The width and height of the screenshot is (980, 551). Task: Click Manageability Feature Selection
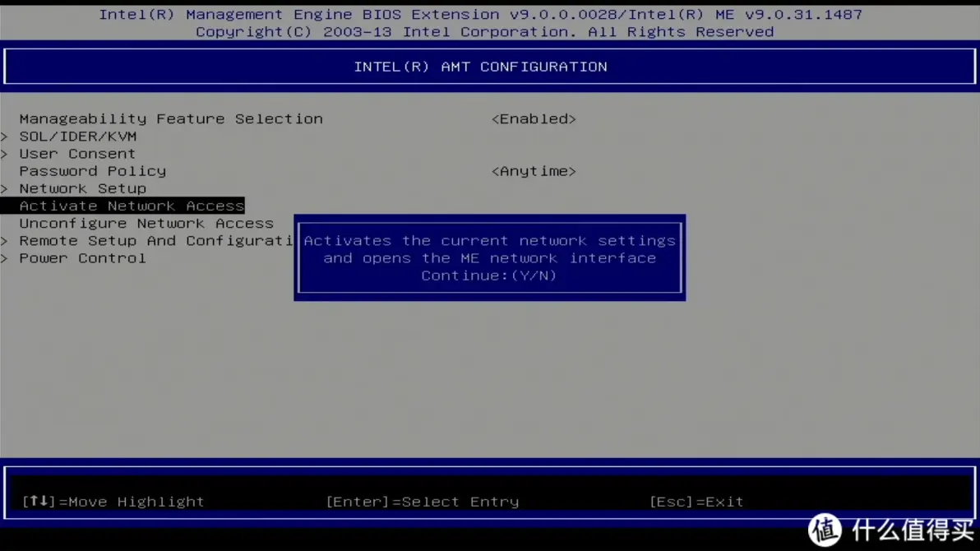click(x=170, y=118)
